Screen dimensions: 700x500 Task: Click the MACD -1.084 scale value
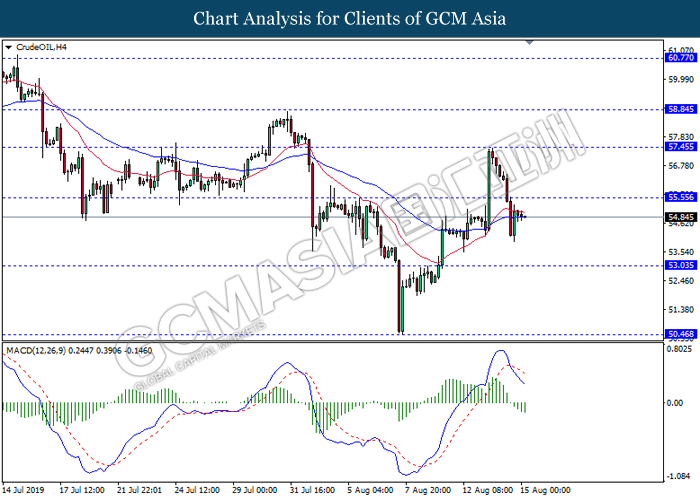pyautogui.click(x=679, y=476)
